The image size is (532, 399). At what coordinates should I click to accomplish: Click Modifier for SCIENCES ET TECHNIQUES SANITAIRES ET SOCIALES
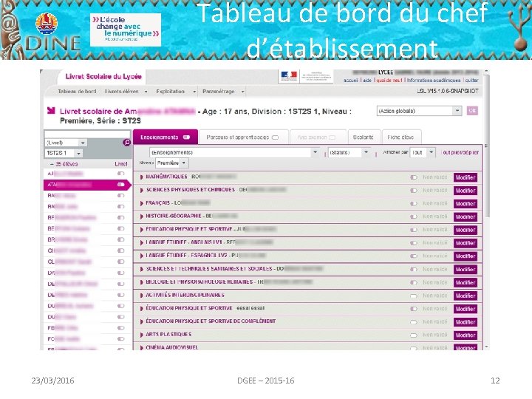point(465,270)
